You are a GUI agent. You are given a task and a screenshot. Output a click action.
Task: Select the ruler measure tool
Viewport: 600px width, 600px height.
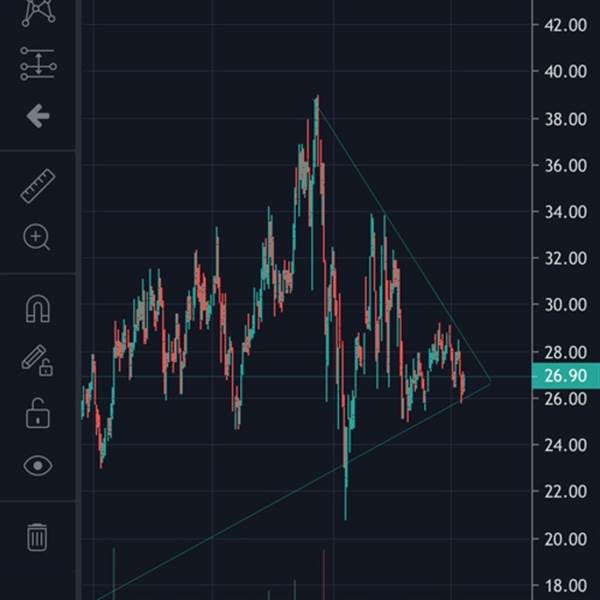38,186
